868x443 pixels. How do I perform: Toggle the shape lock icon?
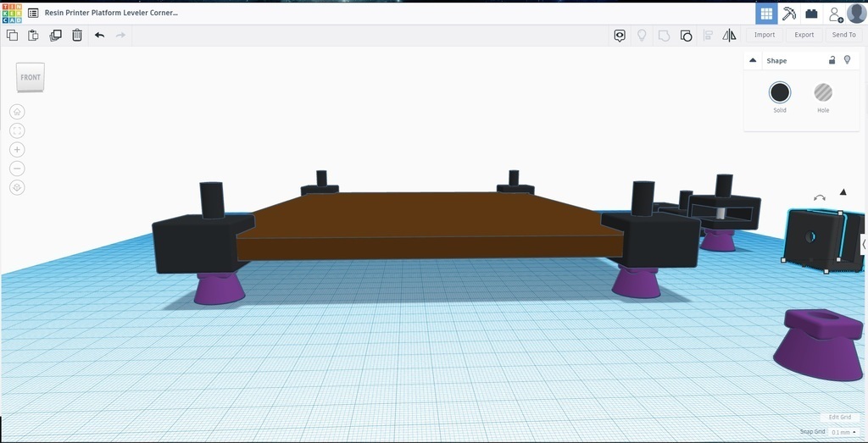tap(832, 60)
